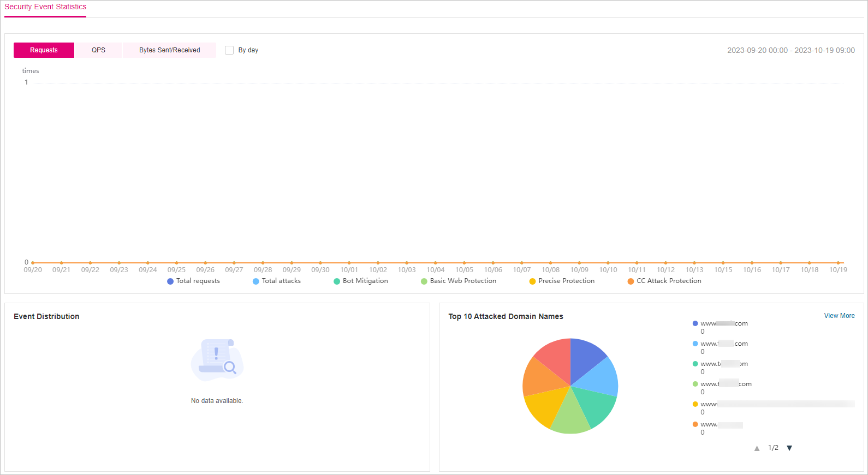
Task: Select the light-green-dot domain legend entry
Action: pyautogui.click(x=722, y=388)
